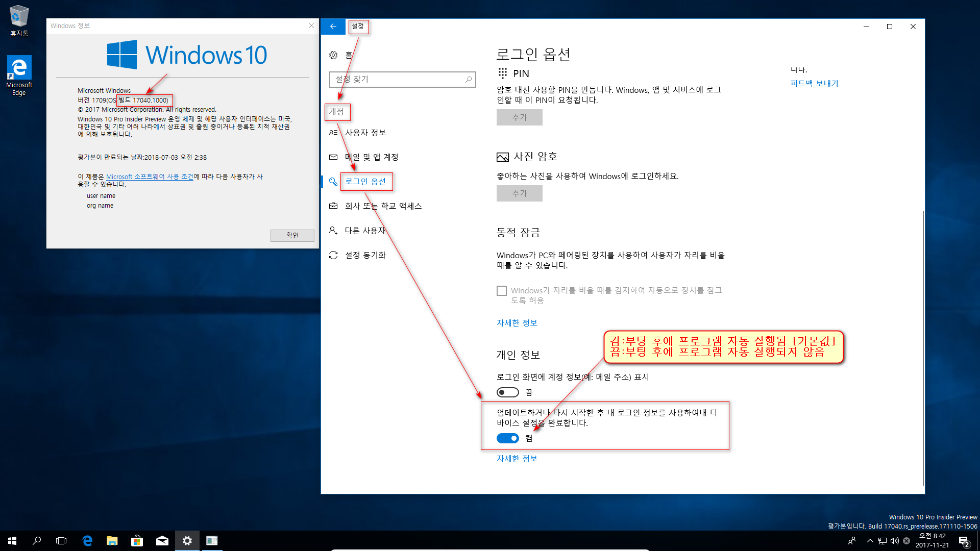Viewport: 980px width, 551px height.
Task: Open File Explorer from the taskbar
Action: 112,541
